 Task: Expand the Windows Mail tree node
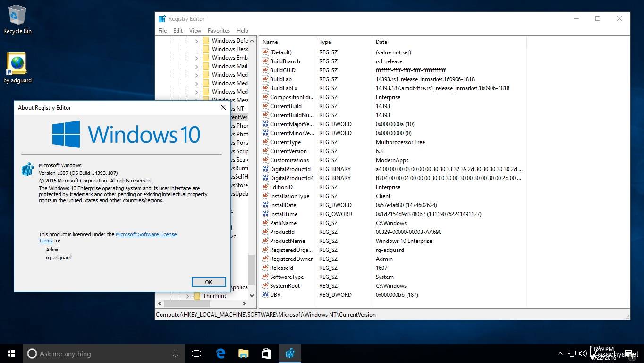pos(196,67)
